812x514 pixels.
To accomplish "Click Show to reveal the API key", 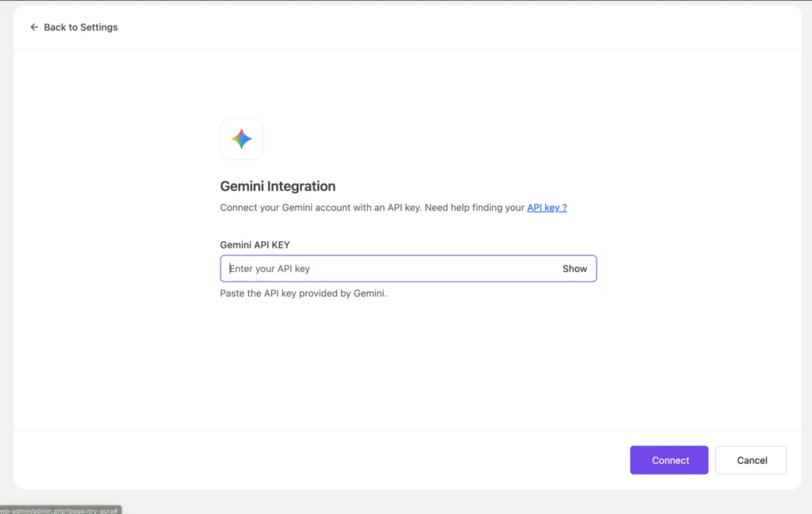I will 575,268.
